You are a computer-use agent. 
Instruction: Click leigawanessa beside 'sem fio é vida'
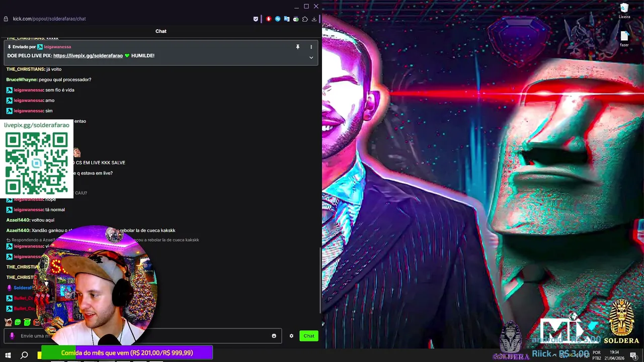point(28,90)
